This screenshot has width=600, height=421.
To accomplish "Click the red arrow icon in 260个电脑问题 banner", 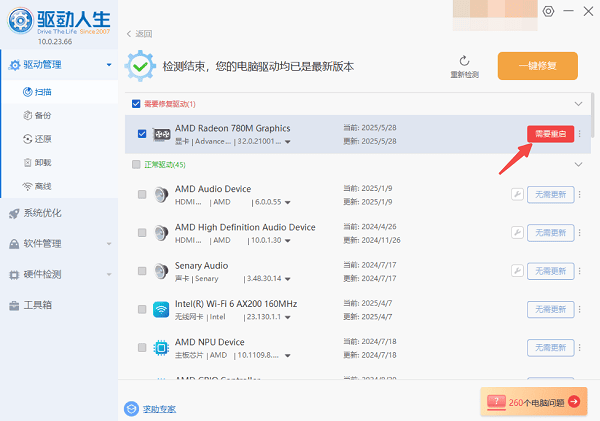I will [574, 401].
